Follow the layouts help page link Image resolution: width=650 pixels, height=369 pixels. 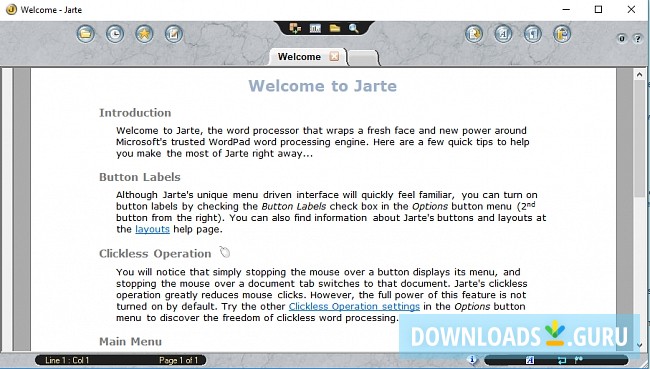[x=153, y=229]
